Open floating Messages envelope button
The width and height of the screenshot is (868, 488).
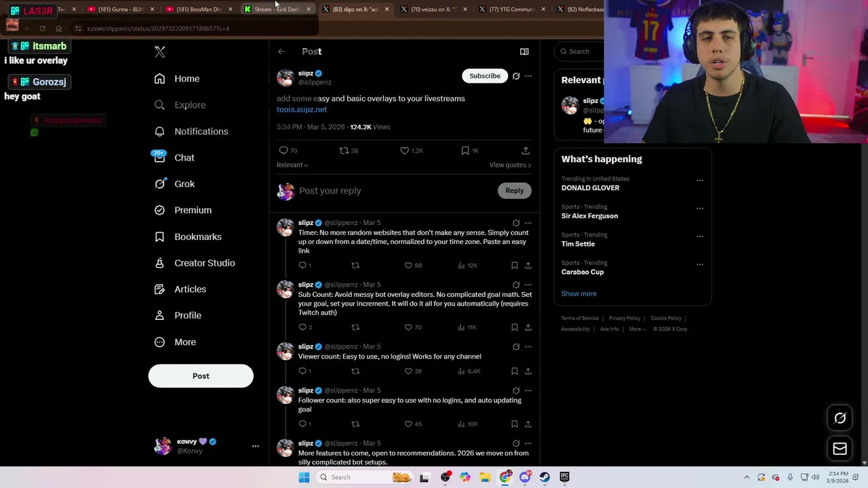click(x=840, y=449)
